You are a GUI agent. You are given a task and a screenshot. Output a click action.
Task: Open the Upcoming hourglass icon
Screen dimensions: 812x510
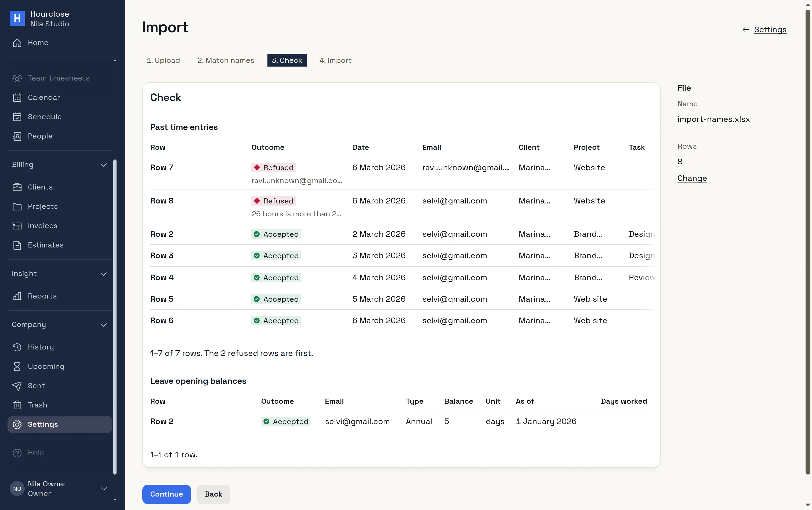click(17, 366)
